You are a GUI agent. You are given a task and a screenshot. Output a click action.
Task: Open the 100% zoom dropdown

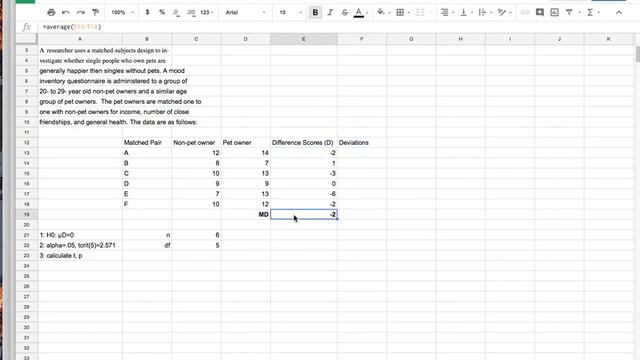tap(122, 13)
